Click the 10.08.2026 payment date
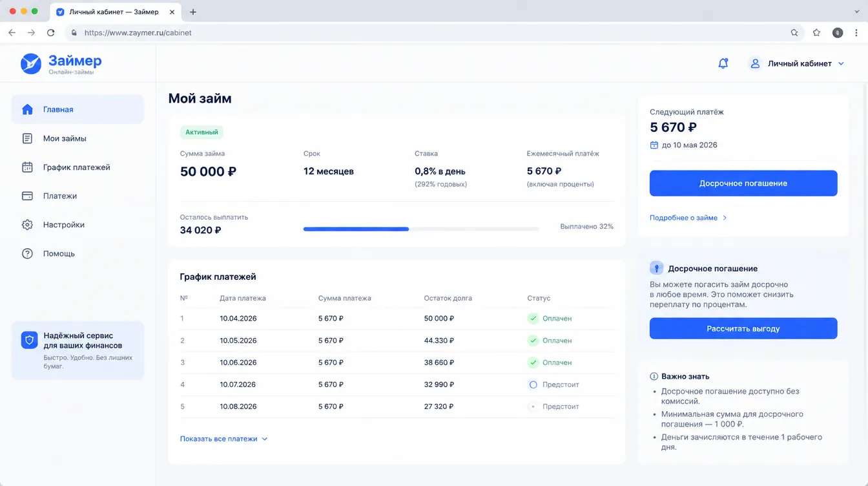 (x=238, y=407)
